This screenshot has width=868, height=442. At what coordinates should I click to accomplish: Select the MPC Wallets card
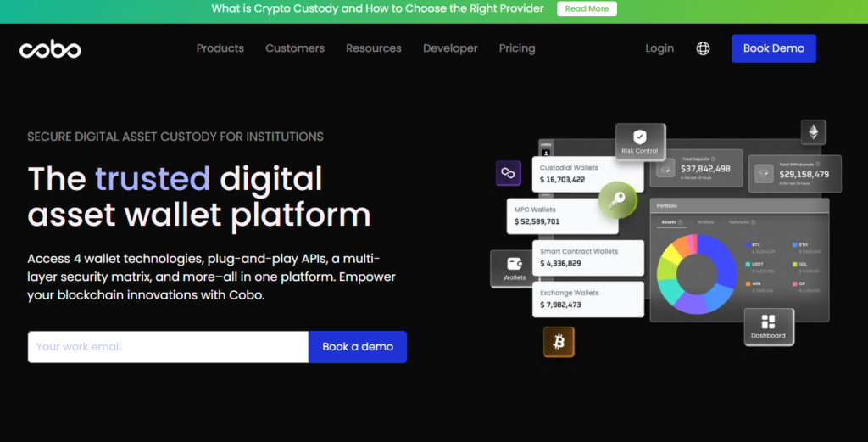(562, 216)
